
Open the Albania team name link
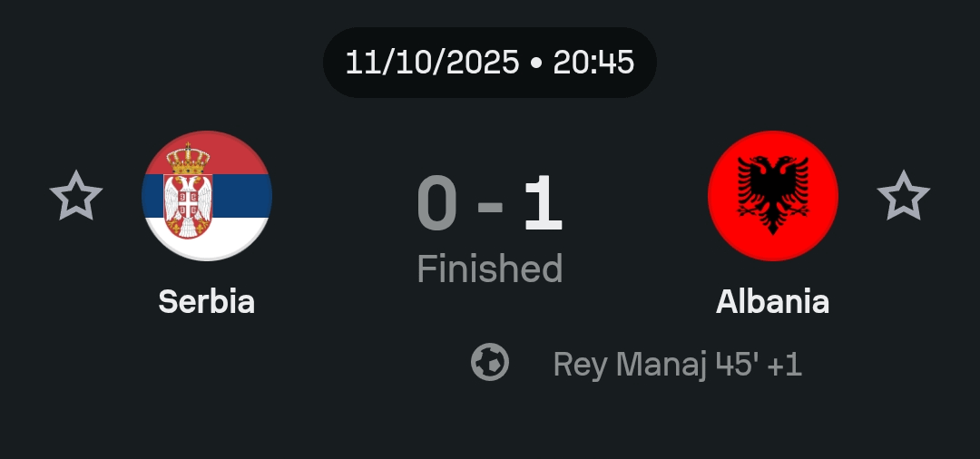(772, 301)
